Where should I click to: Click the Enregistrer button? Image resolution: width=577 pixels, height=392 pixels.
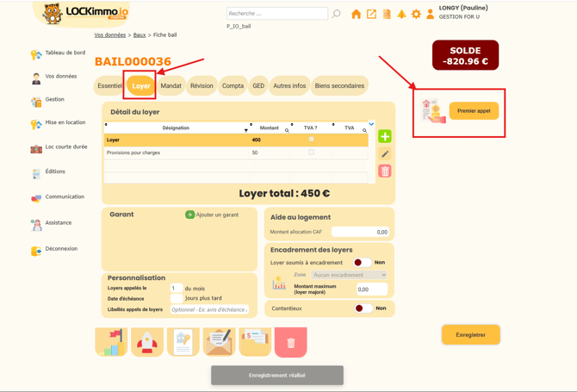(x=470, y=334)
